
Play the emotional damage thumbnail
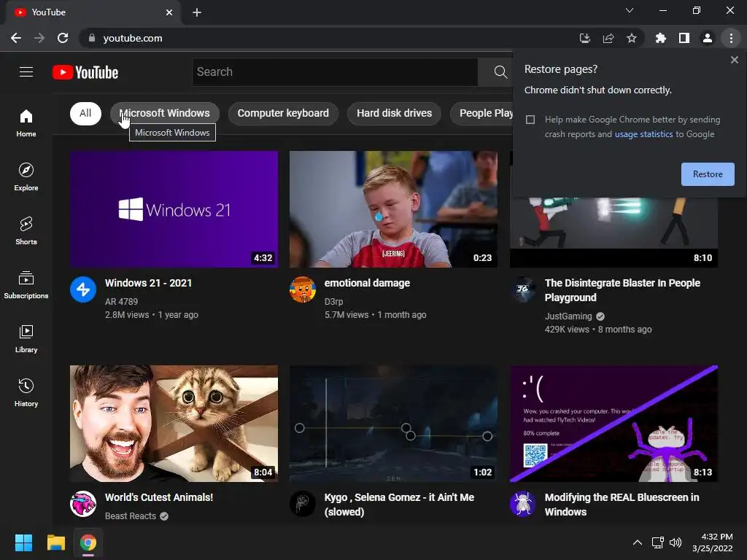393,209
